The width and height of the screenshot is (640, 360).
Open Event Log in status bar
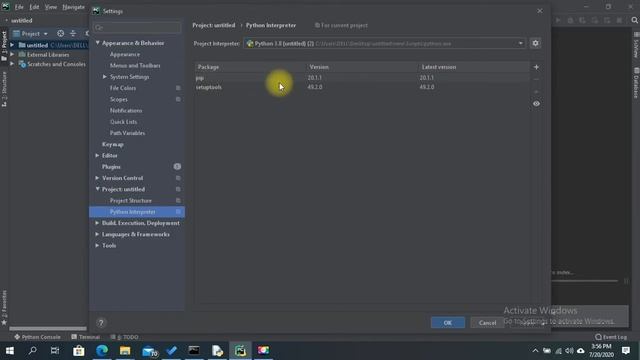point(611,337)
